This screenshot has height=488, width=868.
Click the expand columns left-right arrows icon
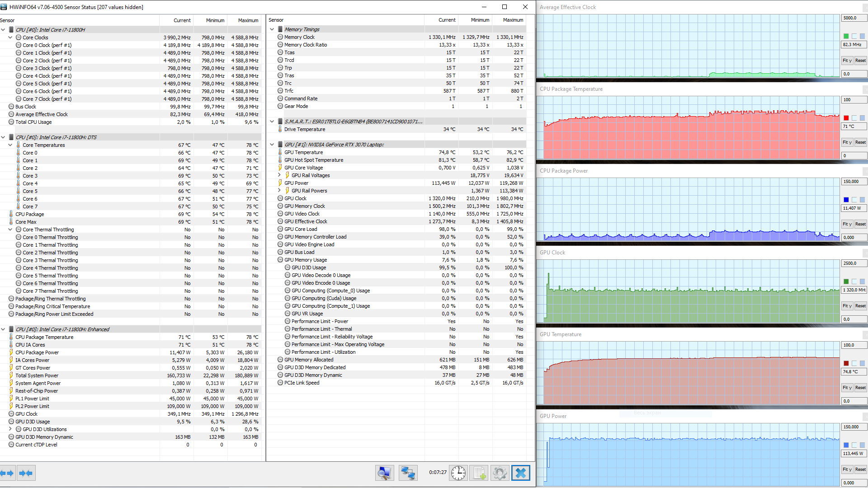(x=7, y=473)
